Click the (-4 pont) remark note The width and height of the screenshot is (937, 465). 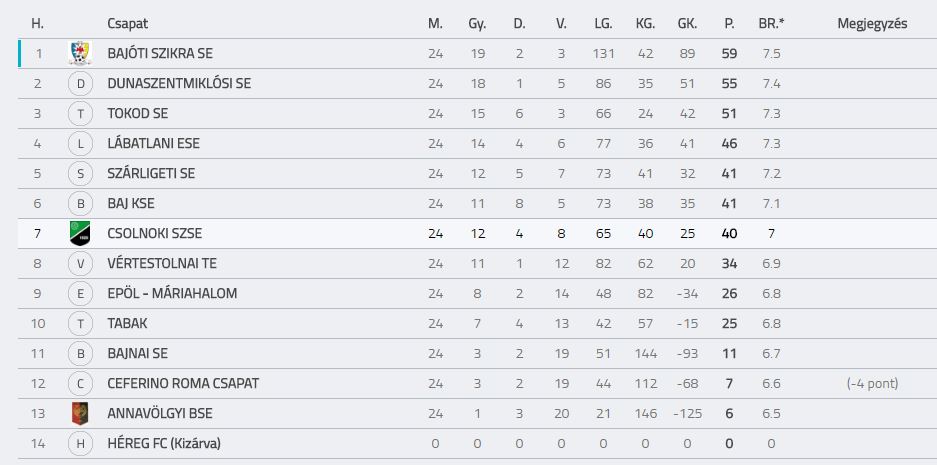coord(872,383)
